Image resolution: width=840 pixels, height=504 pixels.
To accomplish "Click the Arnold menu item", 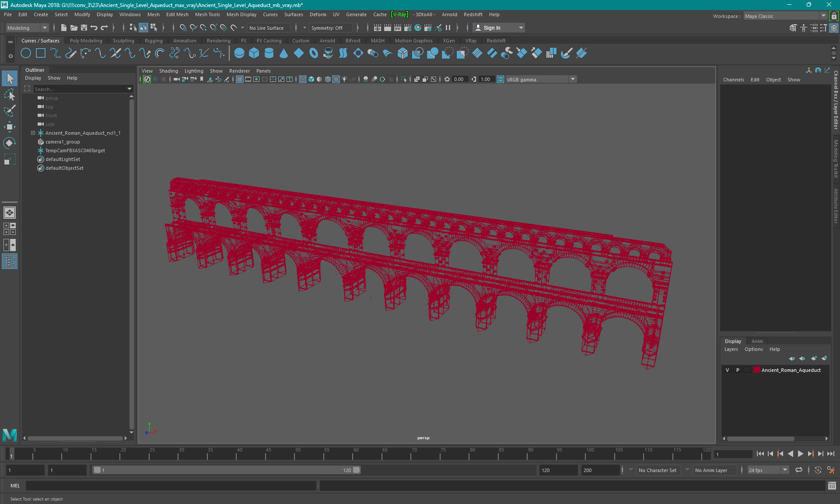I will 450,14.
